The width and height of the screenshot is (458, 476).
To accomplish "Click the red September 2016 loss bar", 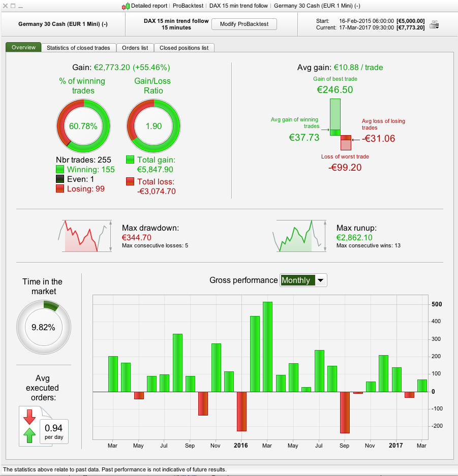I will [345, 412].
